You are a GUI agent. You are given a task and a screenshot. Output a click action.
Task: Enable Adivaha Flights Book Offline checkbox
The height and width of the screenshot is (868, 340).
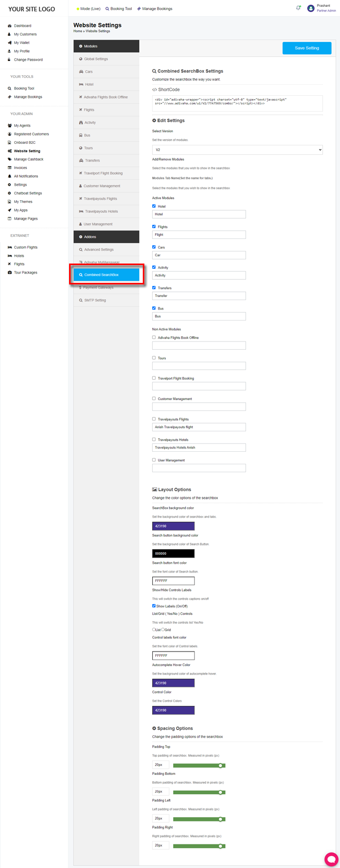(154, 337)
